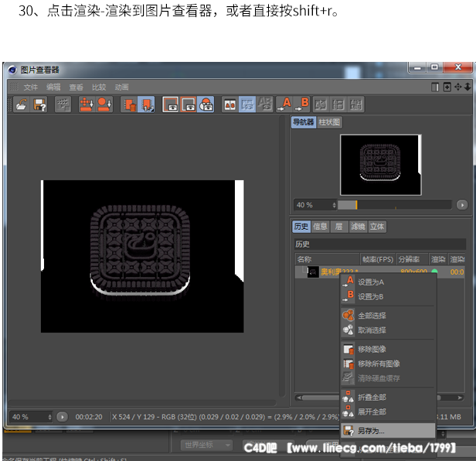Open the 动画 menu
The width and height of the screenshot is (476, 461).
[x=122, y=87]
